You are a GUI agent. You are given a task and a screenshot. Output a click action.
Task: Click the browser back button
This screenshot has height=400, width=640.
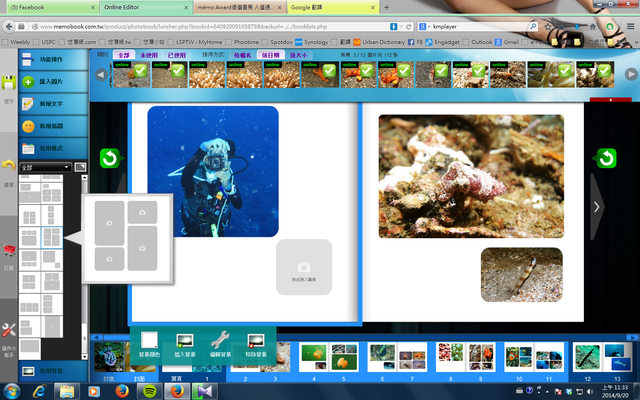pos(9,27)
